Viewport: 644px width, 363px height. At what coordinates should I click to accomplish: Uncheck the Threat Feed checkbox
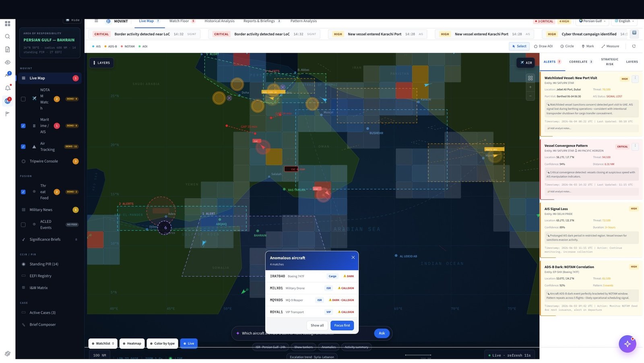pos(23,192)
